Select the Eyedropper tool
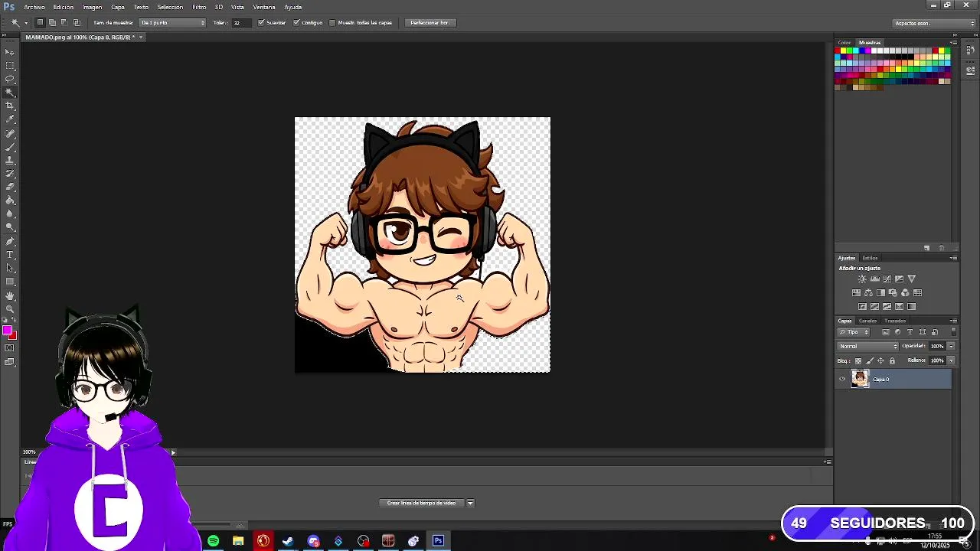The image size is (980, 551). point(10,119)
